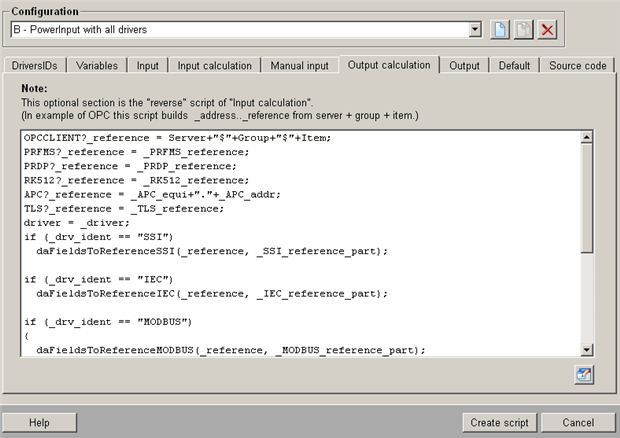Open the Variables tab
The height and width of the screenshot is (438, 620).
tap(97, 66)
